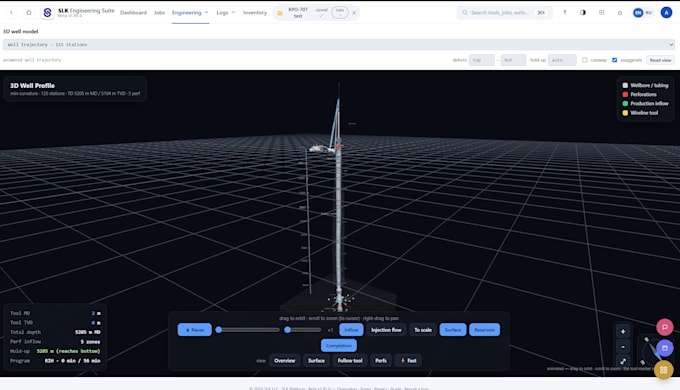The image size is (680, 390).
Task: Click the yellow Wireline tool legend swatch
Action: [x=625, y=113]
